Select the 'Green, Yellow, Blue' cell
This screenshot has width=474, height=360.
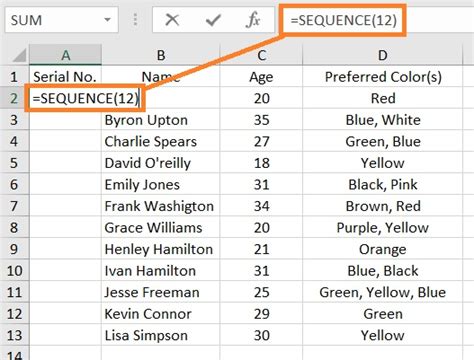click(383, 292)
